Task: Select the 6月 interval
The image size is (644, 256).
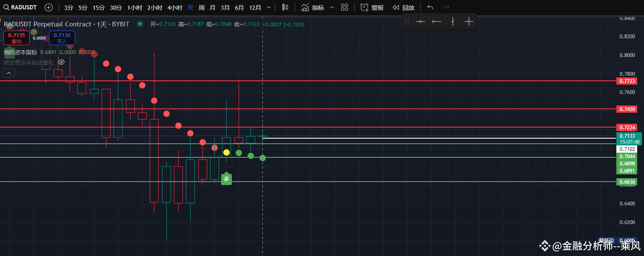Action: [239, 8]
